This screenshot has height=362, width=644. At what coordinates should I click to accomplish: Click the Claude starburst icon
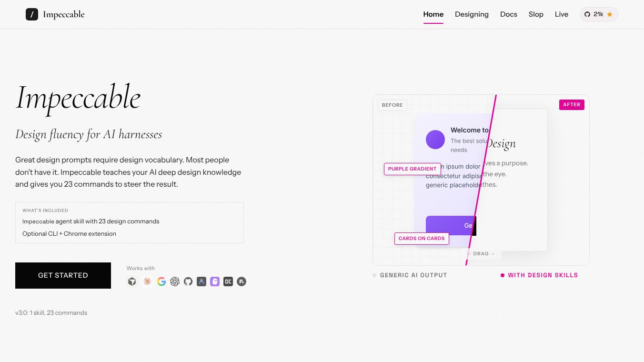147,282
